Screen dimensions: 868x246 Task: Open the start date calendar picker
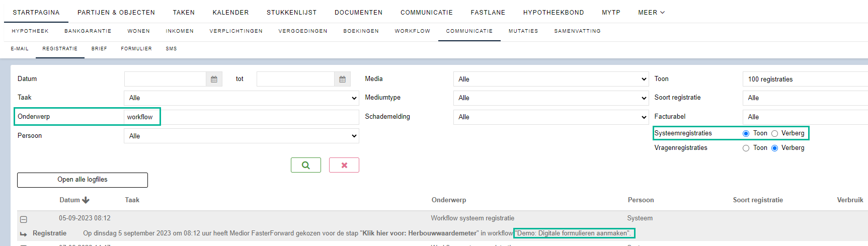coord(214,79)
